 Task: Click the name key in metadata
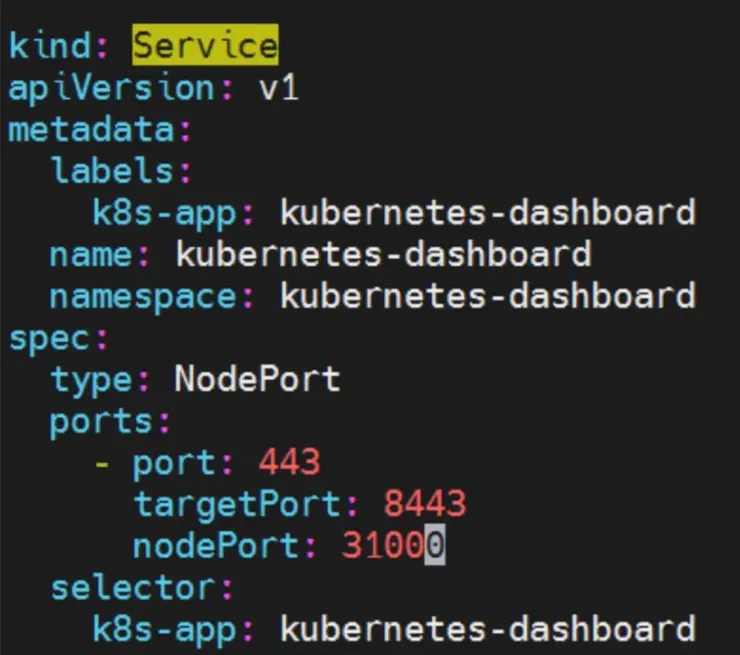coord(91,254)
